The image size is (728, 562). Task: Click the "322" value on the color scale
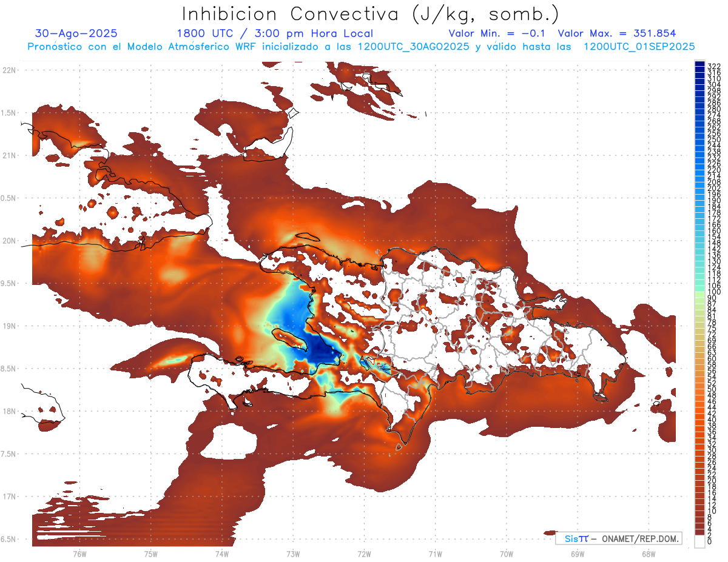coord(713,66)
